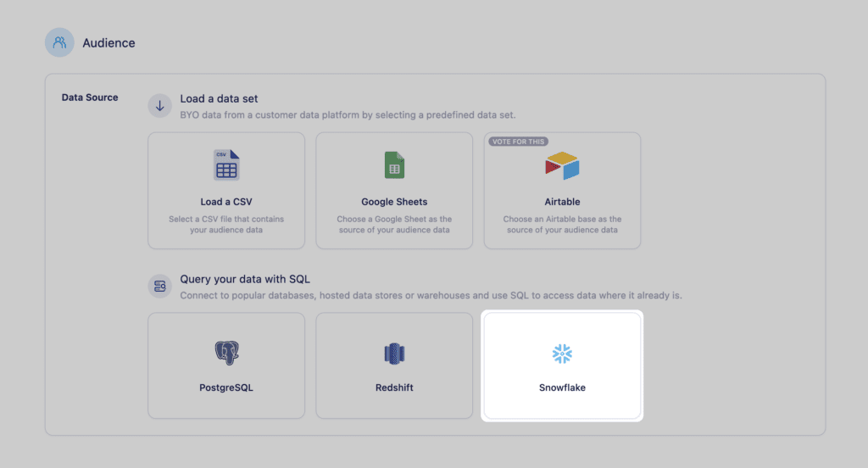Image resolution: width=868 pixels, height=468 pixels.
Task: Click the "Load a data set" heading
Action: (220, 99)
